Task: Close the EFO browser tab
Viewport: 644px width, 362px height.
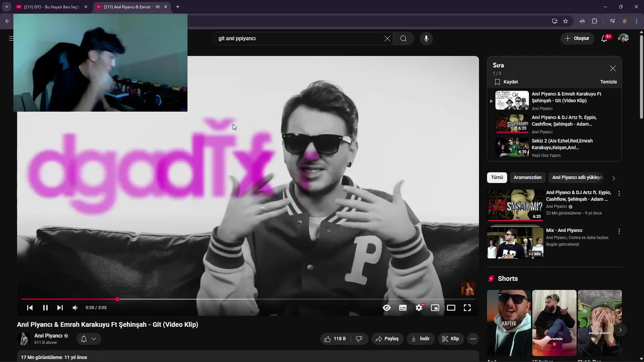Action: tap(86, 7)
